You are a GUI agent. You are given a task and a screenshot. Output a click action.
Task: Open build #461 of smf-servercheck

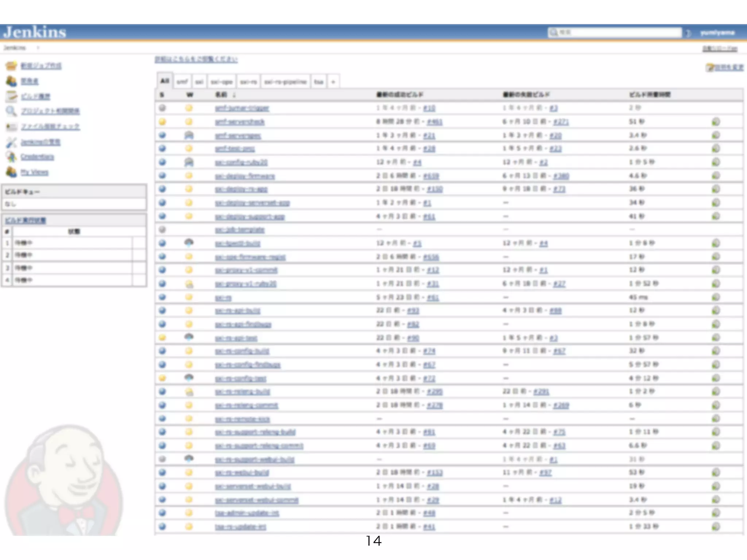click(x=434, y=122)
